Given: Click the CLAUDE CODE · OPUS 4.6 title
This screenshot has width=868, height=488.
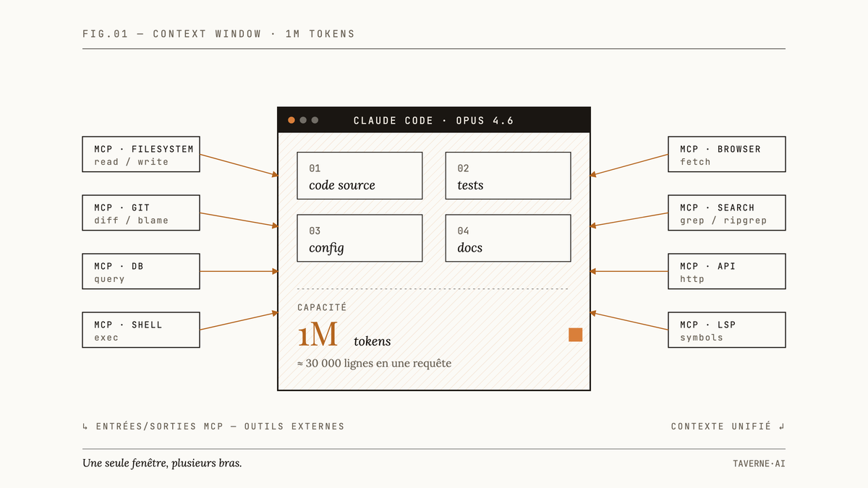Looking at the screenshot, I should point(434,121).
